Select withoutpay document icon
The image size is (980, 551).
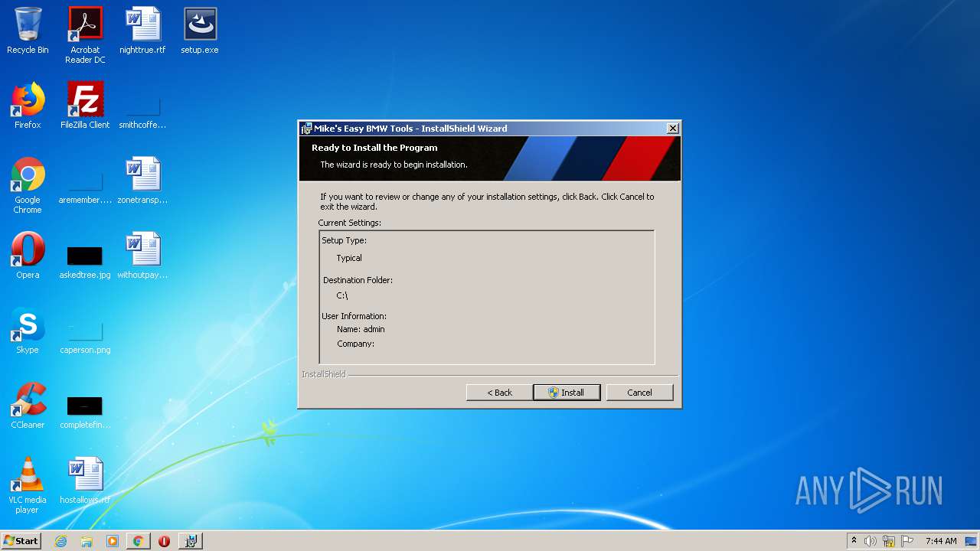142,256
